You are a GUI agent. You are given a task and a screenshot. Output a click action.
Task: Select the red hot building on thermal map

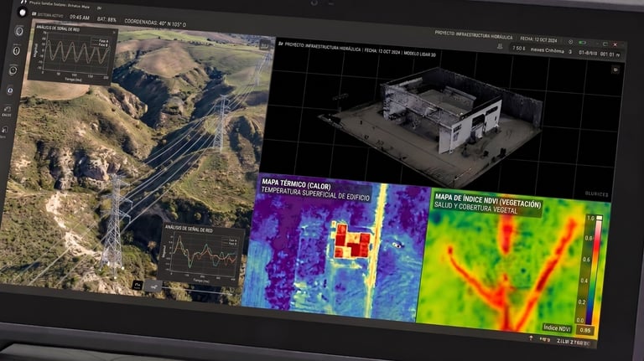(352, 240)
